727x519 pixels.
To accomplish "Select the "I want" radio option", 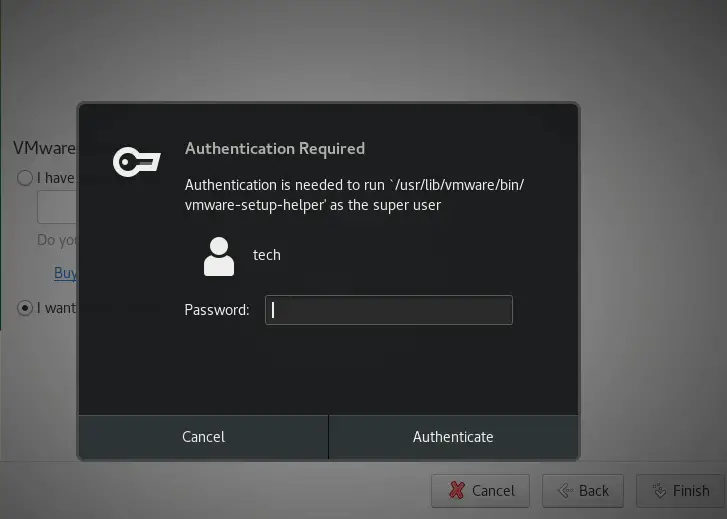I will click(x=25, y=308).
